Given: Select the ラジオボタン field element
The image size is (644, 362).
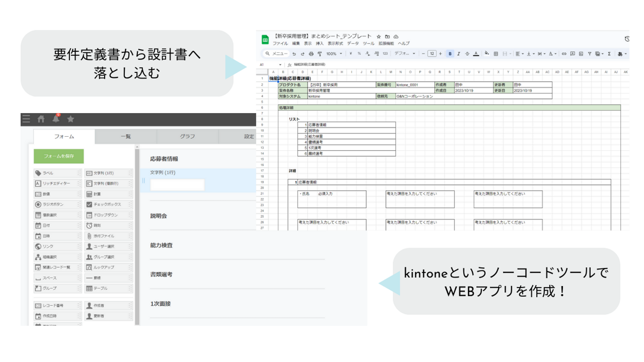Looking at the screenshot, I should pos(58,204).
